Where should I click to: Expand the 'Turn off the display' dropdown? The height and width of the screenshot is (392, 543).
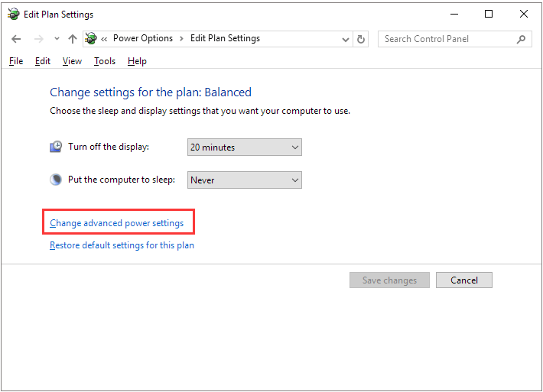[295, 147]
